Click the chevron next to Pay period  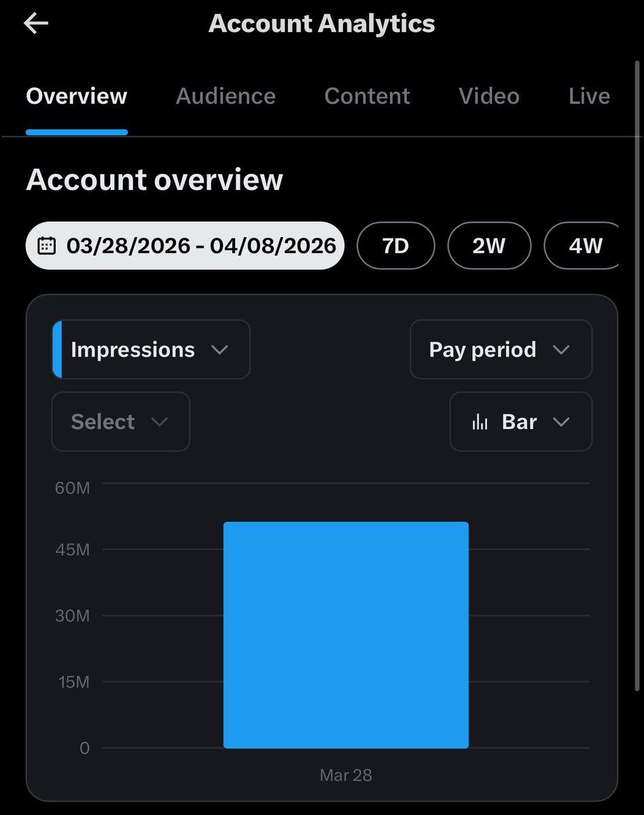tap(561, 350)
